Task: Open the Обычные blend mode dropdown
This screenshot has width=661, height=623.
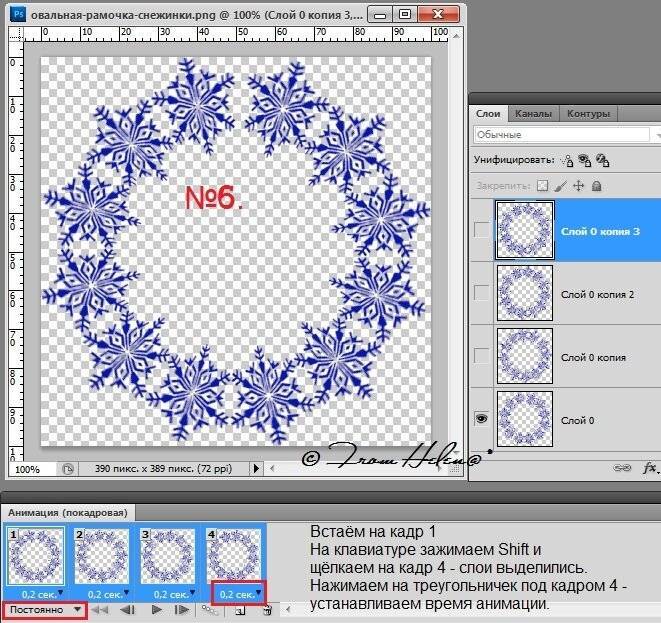Action: (x=560, y=134)
